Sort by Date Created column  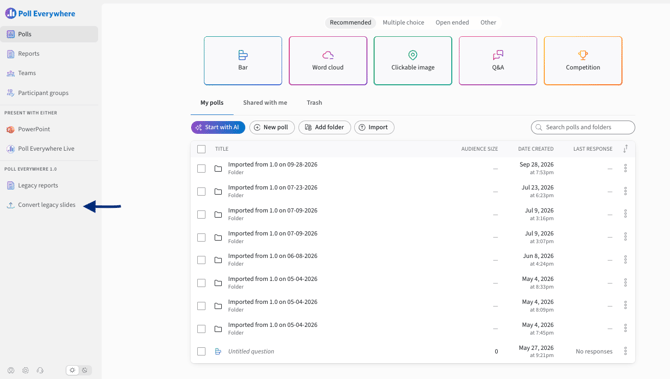[535, 149]
